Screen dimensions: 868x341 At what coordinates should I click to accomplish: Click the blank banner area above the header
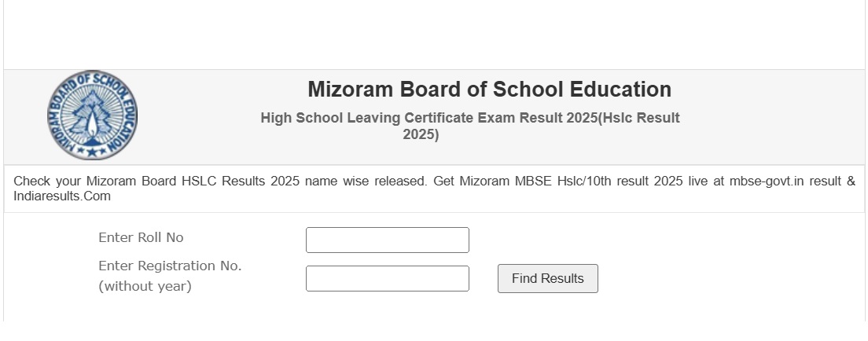point(434,35)
